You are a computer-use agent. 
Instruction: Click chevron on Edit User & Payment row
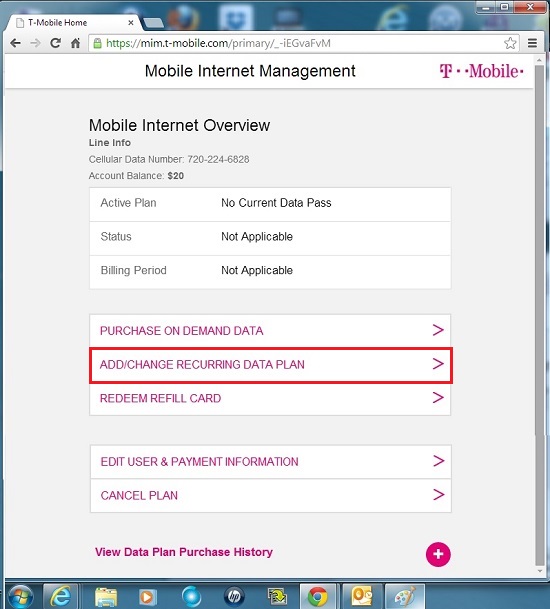[x=439, y=461]
